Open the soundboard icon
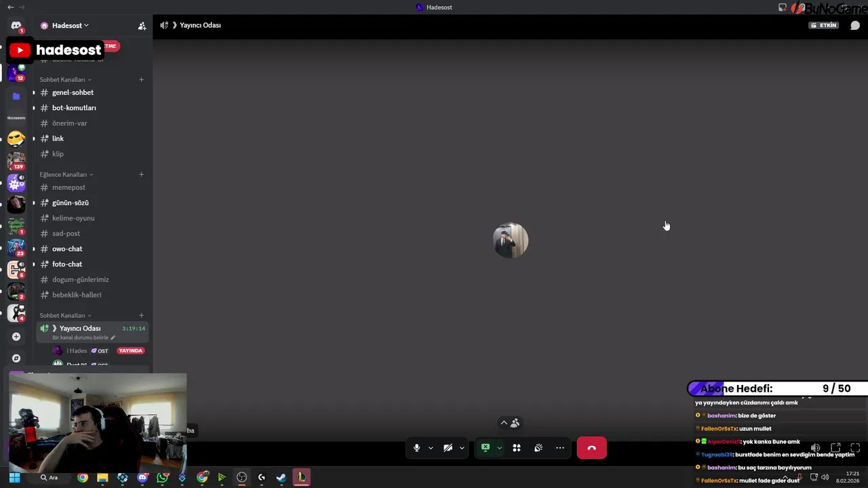868x488 pixels. coord(538,448)
